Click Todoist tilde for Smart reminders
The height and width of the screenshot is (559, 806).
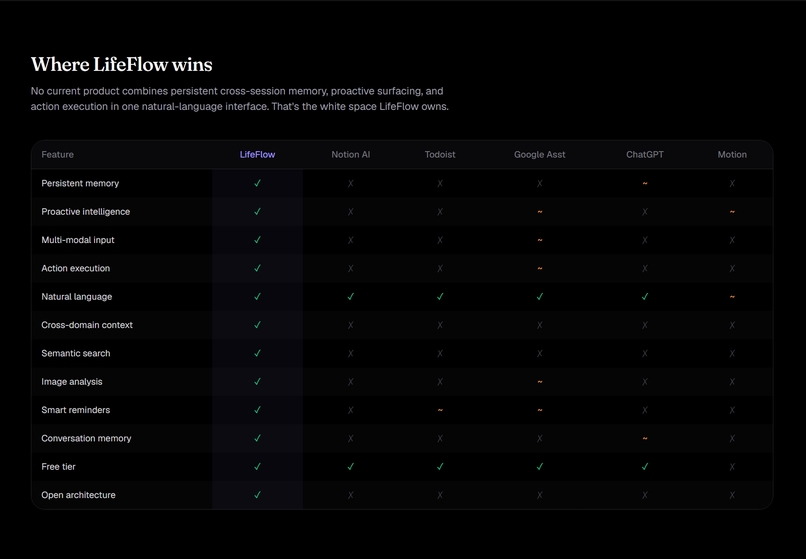(440, 410)
